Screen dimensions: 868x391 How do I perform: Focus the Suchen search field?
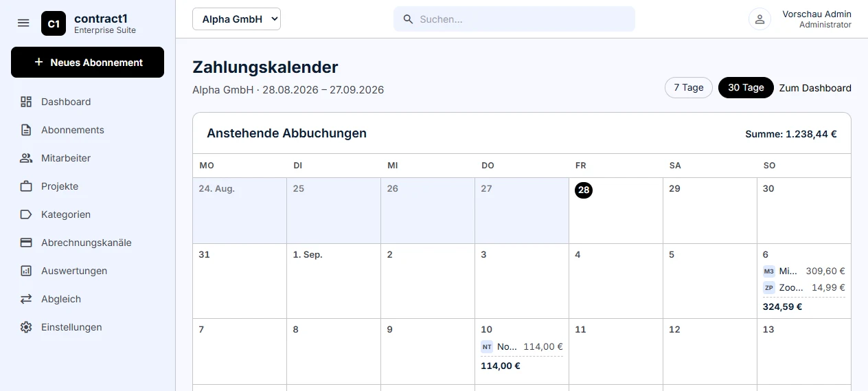514,19
